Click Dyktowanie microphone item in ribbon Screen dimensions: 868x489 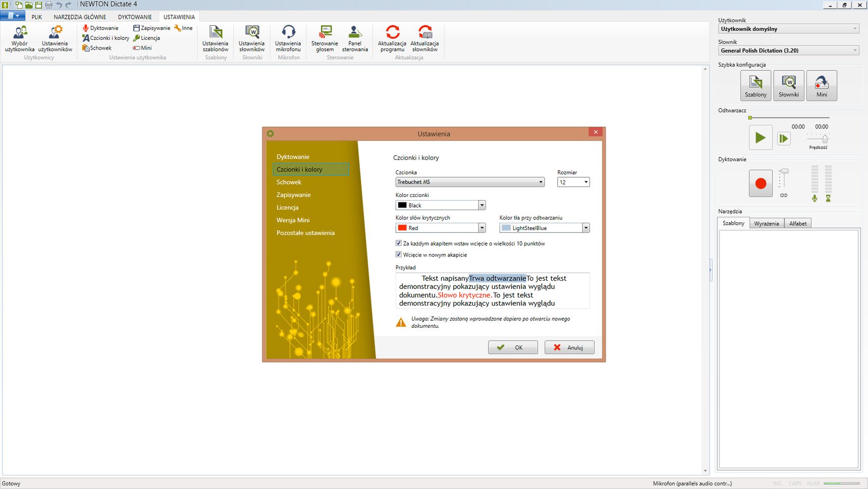tap(100, 28)
